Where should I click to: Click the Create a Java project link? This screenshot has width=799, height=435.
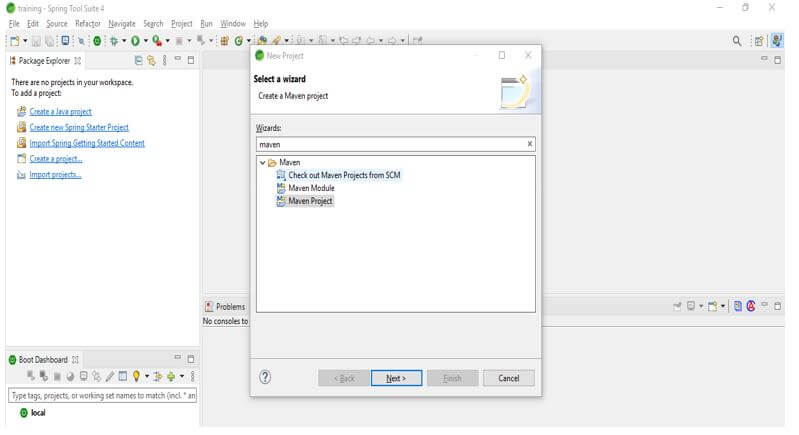pyautogui.click(x=61, y=112)
